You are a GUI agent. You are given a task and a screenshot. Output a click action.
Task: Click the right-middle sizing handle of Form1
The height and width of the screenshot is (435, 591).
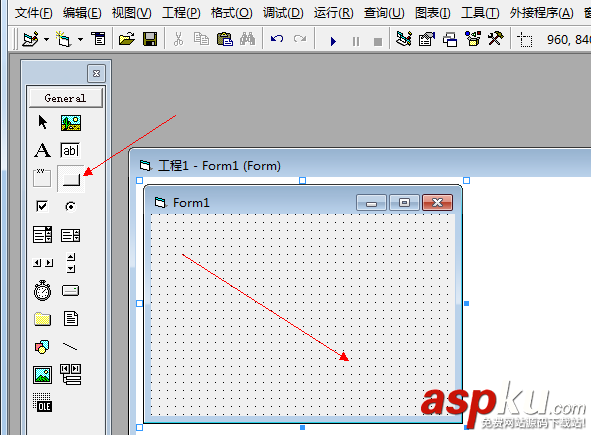(x=467, y=303)
